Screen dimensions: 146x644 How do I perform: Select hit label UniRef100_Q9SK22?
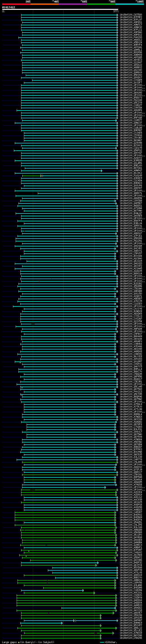(x=131, y=65)
